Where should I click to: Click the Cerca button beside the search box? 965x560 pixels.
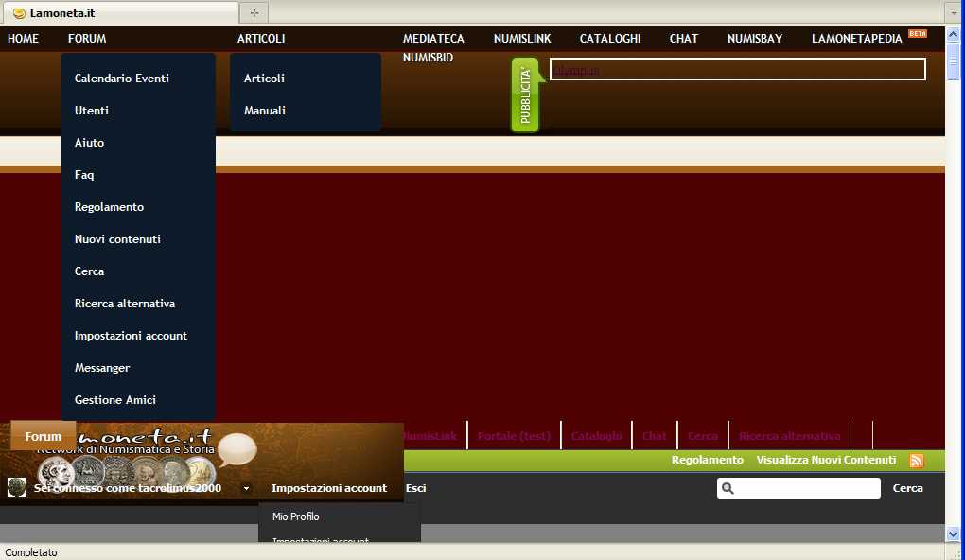[908, 488]
